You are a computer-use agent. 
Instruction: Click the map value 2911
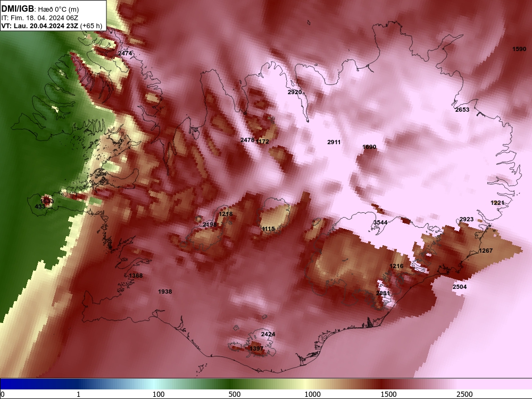click(334, 142)
